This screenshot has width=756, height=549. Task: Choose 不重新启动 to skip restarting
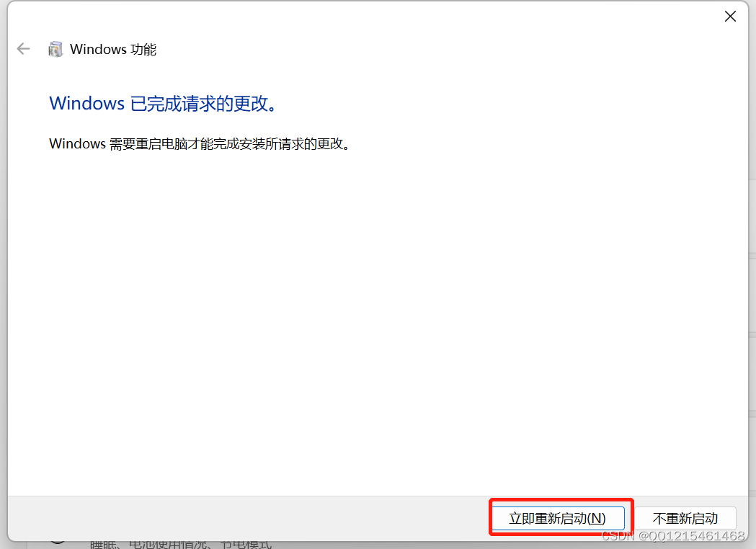(685, 518)
